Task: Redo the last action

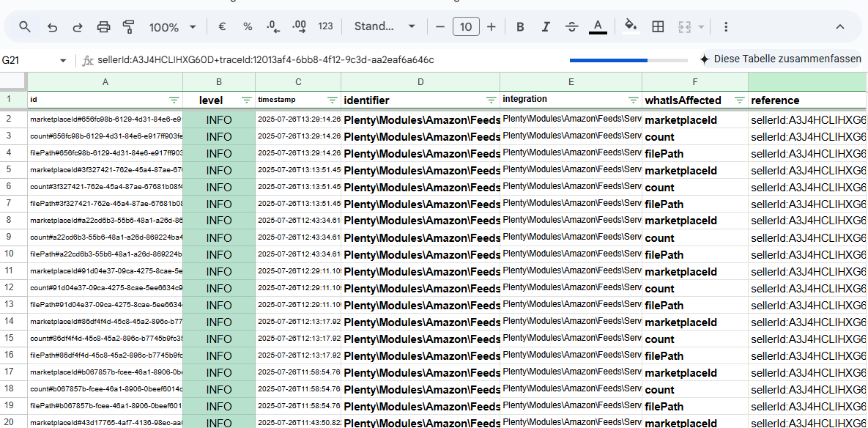Action: tap(77, 27)
